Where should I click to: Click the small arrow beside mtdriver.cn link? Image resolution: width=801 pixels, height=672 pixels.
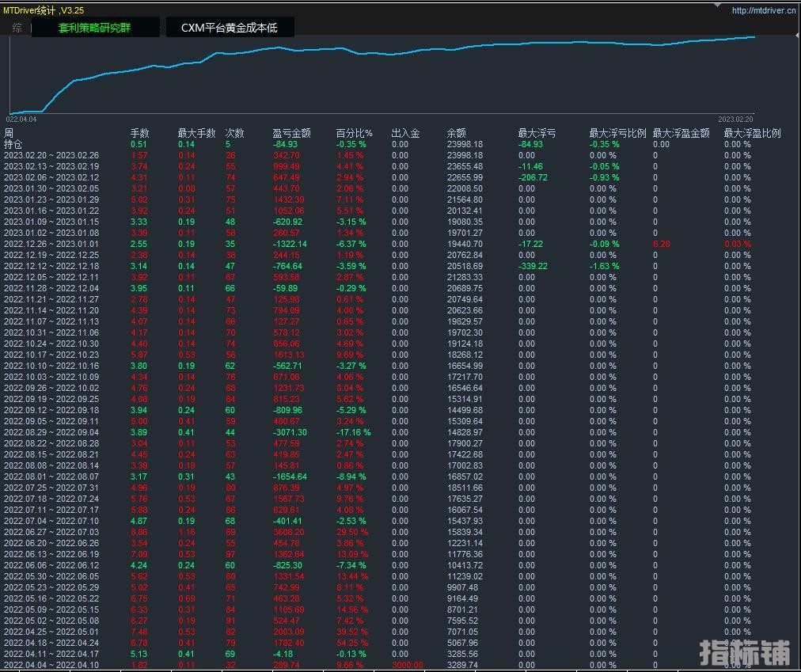click(716, 6)
